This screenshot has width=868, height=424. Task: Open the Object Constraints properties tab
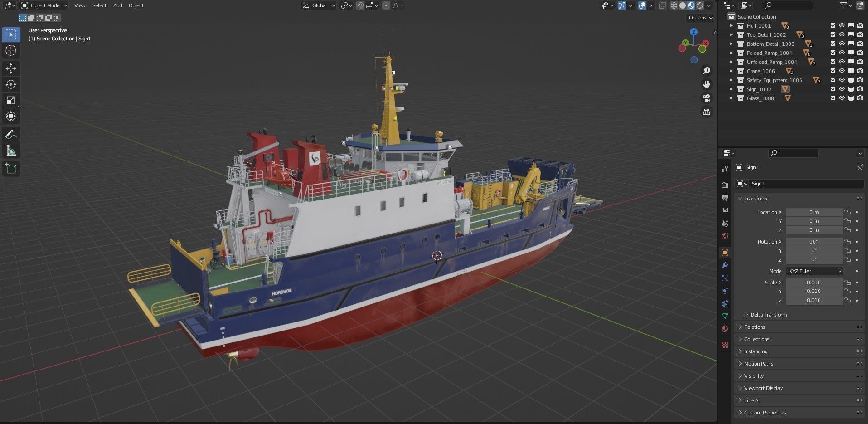pos(724,303)
